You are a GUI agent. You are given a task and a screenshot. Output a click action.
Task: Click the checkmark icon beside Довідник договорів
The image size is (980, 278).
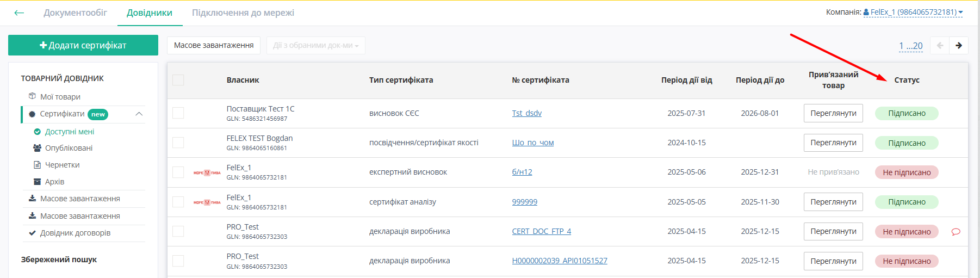tap(33, 233)
